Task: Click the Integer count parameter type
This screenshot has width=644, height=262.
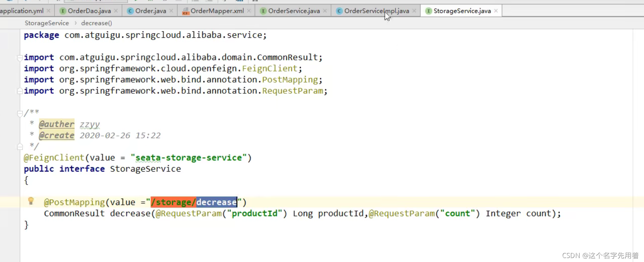Action: pos(503,213)
